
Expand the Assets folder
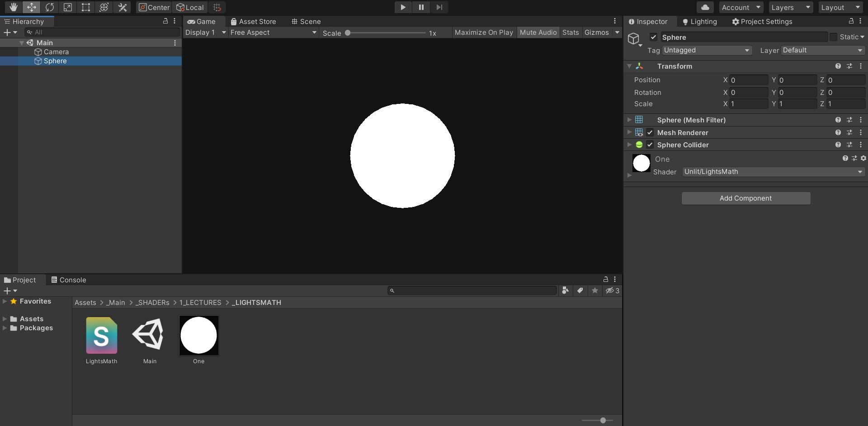click(x=5, y=318)
